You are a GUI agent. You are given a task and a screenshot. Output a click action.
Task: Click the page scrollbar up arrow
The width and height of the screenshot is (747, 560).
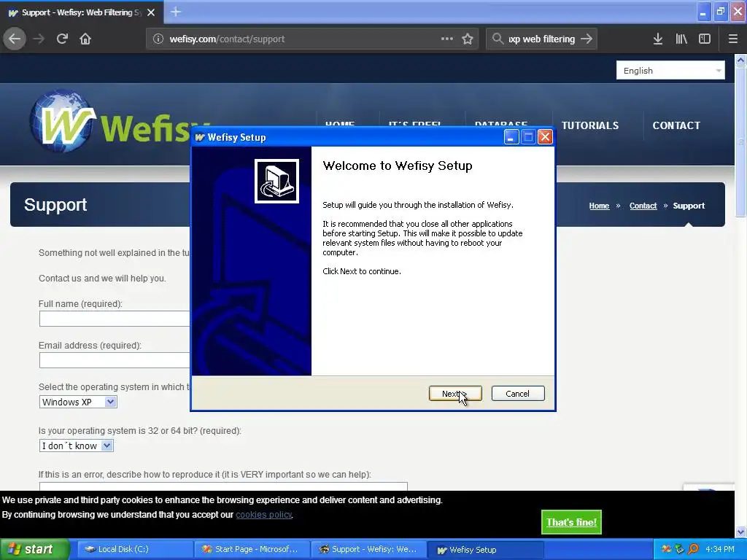pos(740,61)
